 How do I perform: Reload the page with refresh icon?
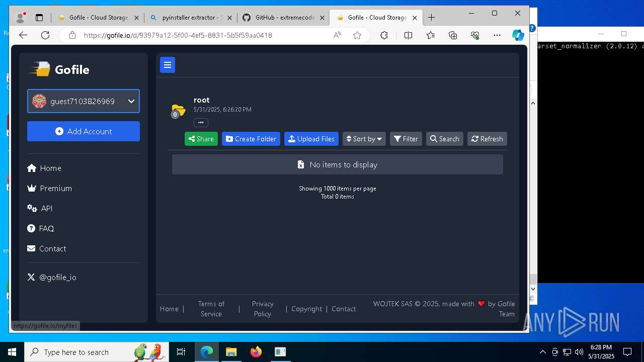point(45,35)
